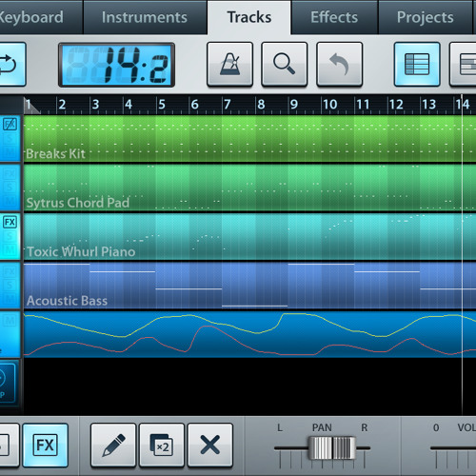Select the pencil edit tool

tap(113, 445)
